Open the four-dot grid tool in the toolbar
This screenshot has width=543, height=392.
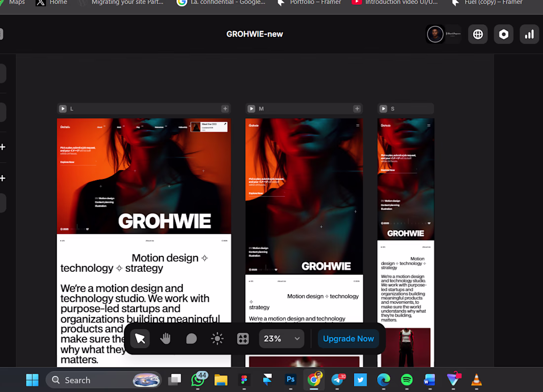[x=243, y=338]
